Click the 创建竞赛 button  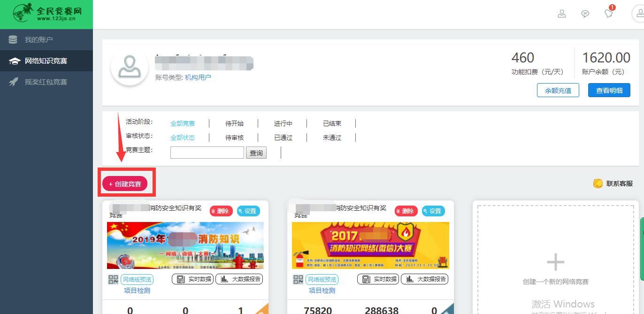click(125, 184)
